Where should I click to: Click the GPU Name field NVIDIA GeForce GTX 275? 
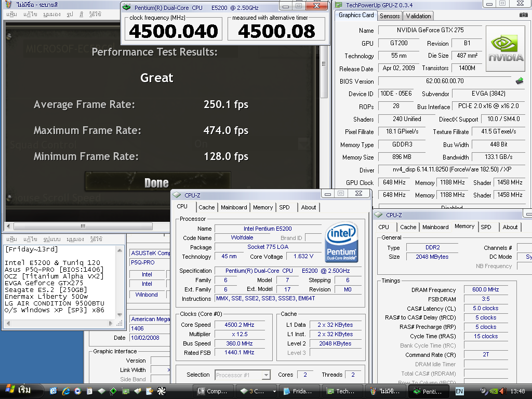[430, 30]
